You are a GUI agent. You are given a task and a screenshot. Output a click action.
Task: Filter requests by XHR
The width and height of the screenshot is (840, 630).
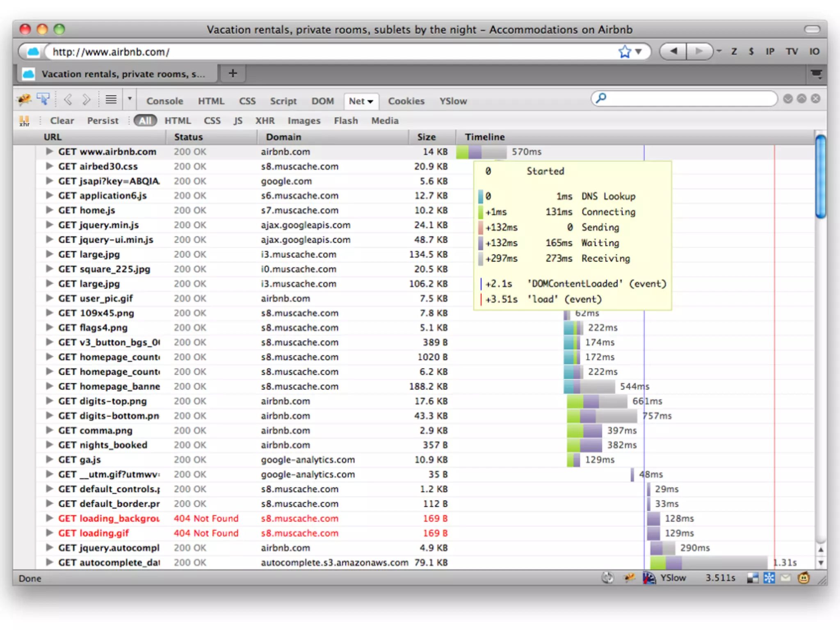pos(265,121)
